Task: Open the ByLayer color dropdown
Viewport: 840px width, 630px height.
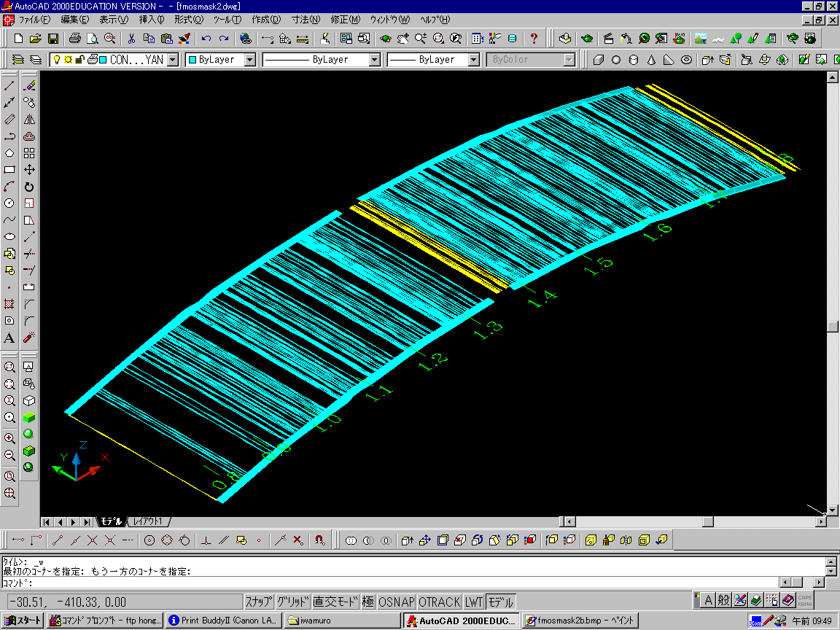Action: pos(249,60)
